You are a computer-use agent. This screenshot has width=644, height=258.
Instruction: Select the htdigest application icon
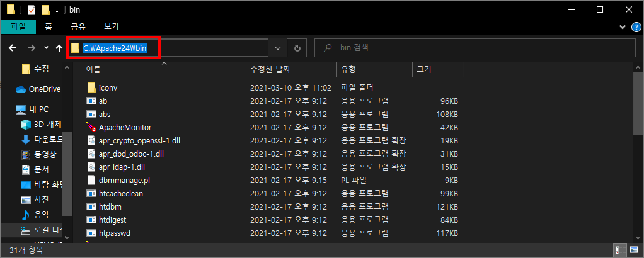[x=91, y=220]
